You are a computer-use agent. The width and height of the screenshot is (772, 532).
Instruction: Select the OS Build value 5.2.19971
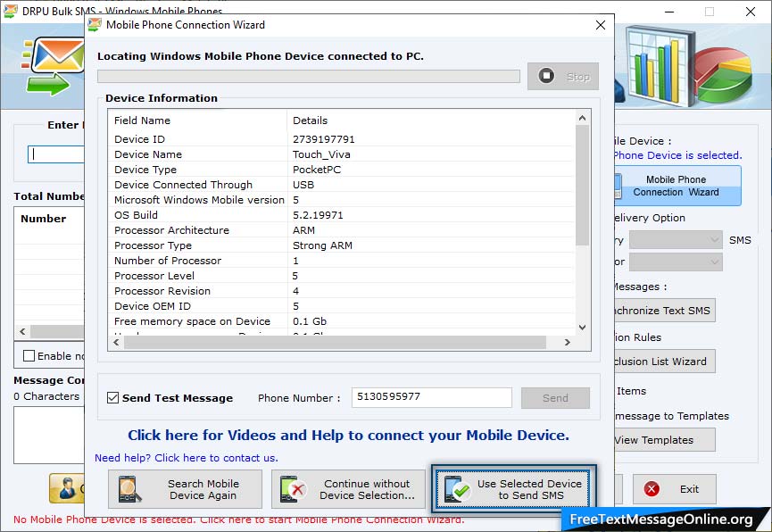318,215
